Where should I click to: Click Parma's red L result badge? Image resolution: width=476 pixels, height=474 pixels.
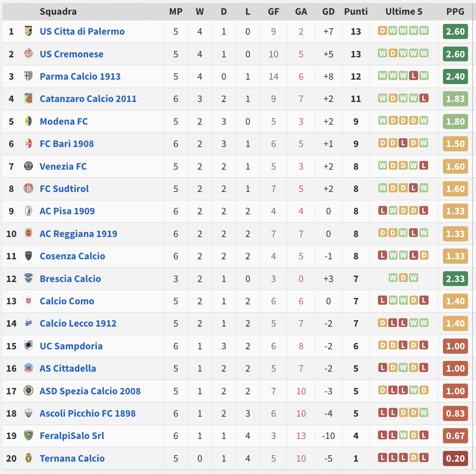pyautogui.click(x=413, y=76)
